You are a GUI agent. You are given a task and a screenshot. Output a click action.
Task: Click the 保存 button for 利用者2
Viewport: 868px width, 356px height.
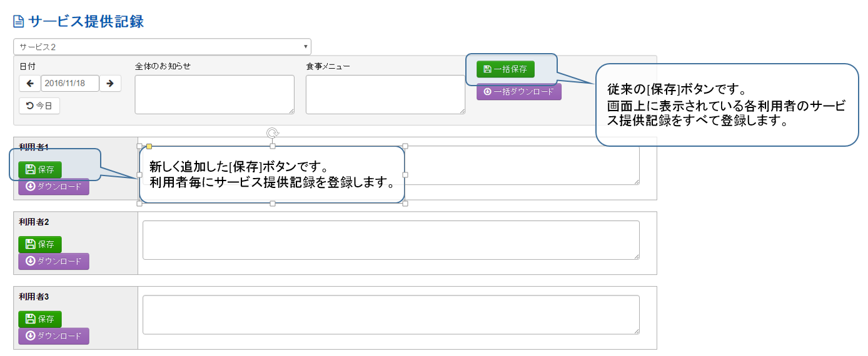pyautogui.click(x=40, y=244)
